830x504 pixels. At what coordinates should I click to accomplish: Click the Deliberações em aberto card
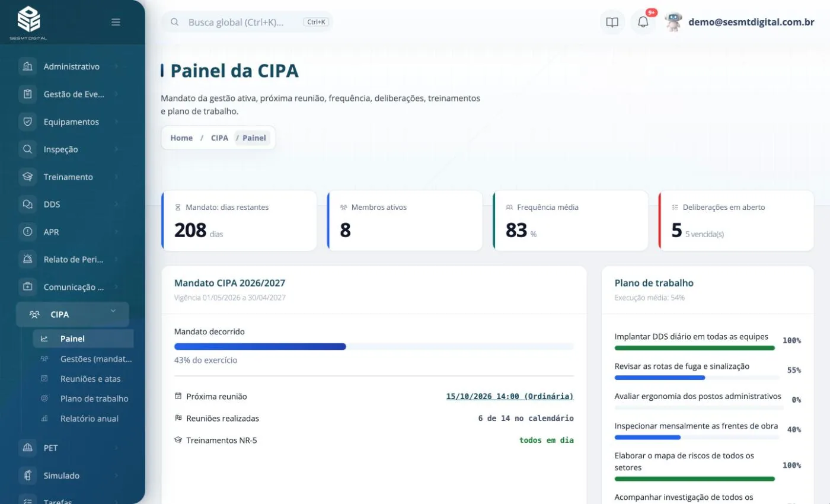point(736,221)
